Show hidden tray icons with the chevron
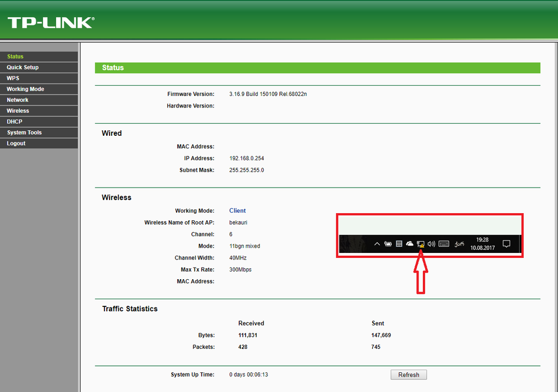The width and height of the screenshot is (558, 392). tap(377, 244)
